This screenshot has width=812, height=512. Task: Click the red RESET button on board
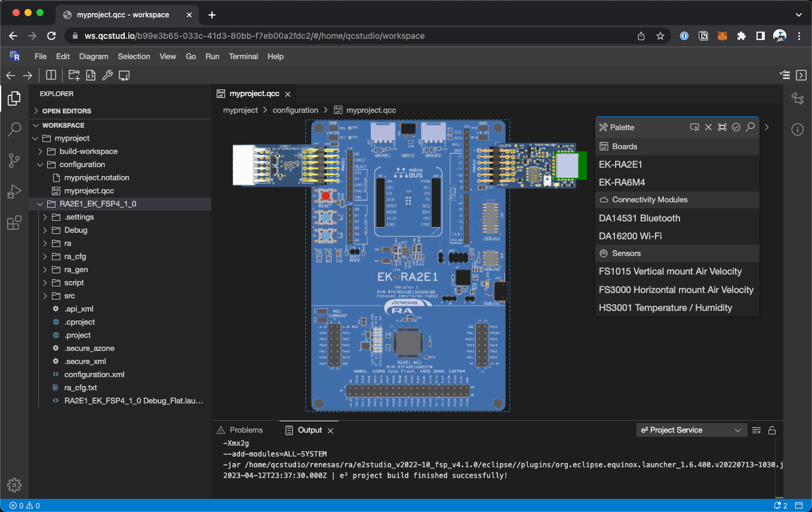pos(325,196)
